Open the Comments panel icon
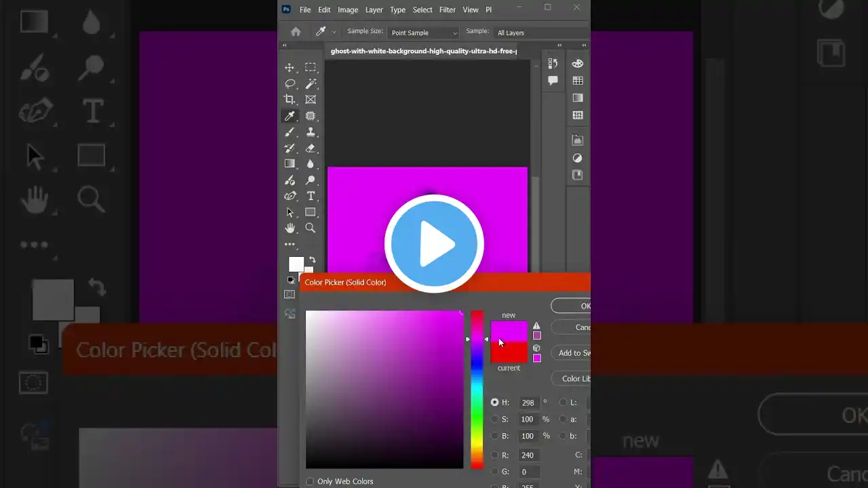Image resolution: width=868 pixels, height=488 pixels. (553, 81)
